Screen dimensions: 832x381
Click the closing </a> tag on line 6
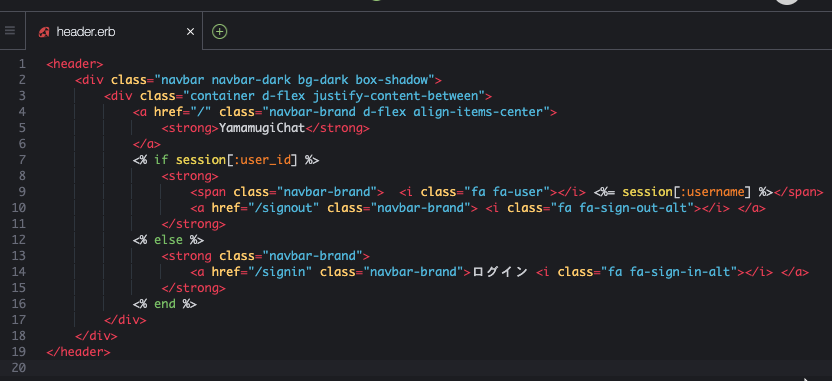click(146, 144)
